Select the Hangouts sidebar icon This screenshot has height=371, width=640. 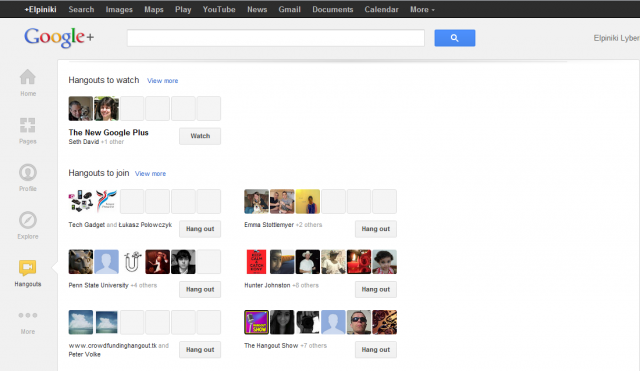click(x=28, y=268)
